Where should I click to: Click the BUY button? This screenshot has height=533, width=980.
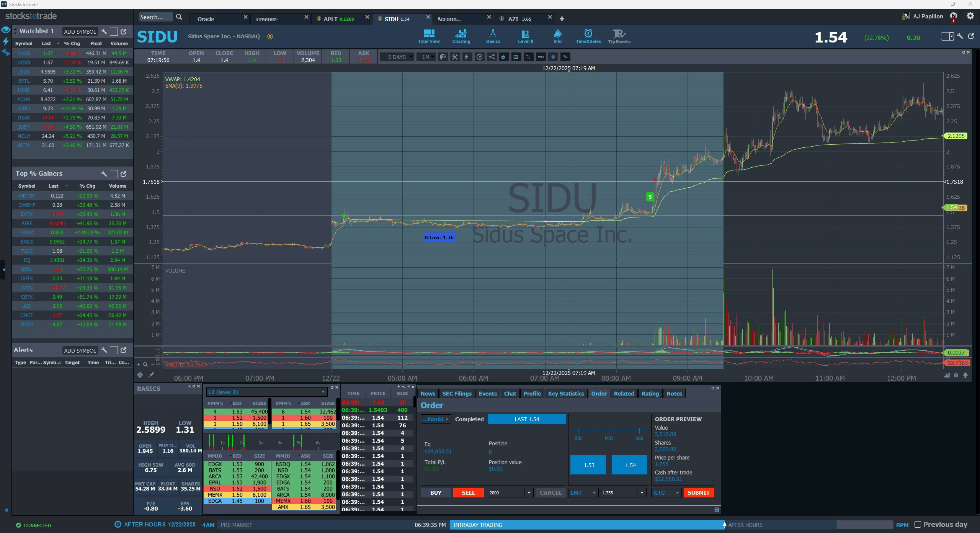(436, 493)
